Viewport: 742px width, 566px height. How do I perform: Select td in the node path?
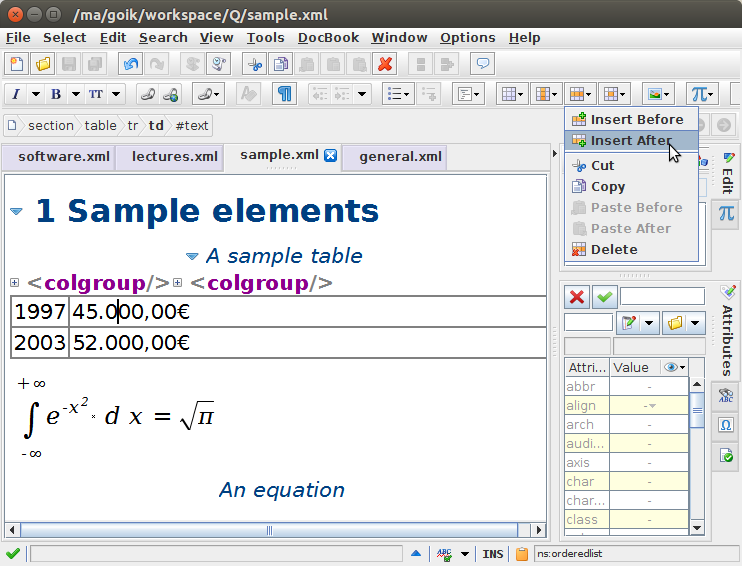tap(156, 125)
